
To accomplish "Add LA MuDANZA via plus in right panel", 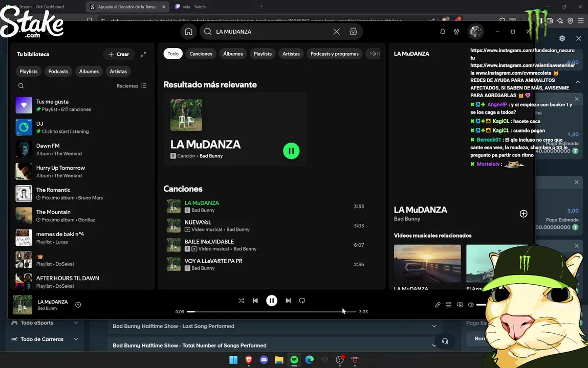I will [524, 213].
